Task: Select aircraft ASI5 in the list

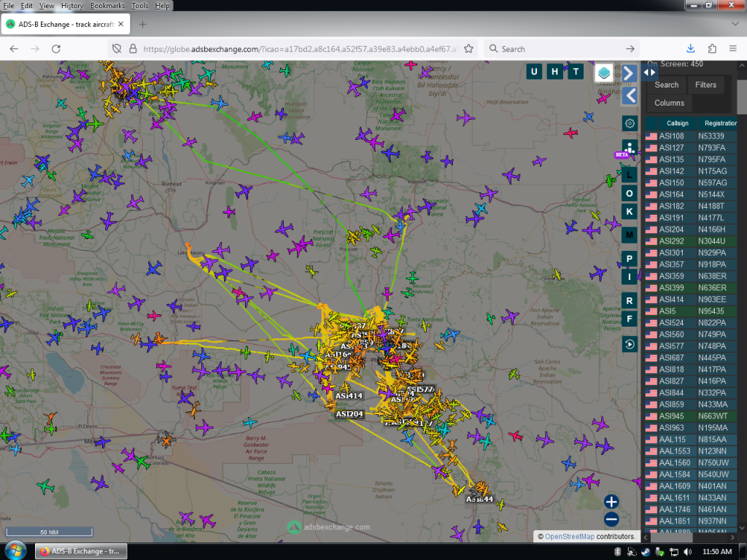Action: [691, 311]
